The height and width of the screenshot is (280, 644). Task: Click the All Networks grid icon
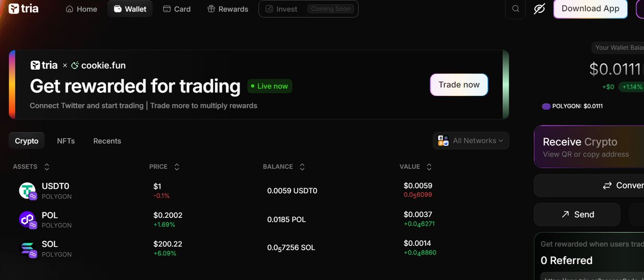(443, 141)
